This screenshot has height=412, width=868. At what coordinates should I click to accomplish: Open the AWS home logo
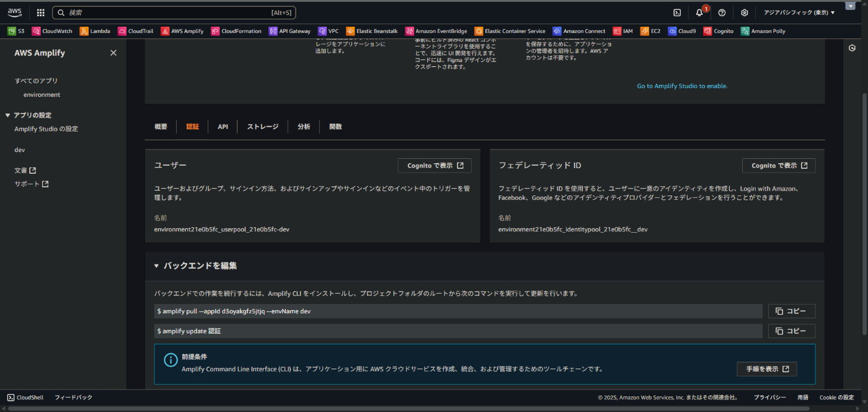coord(15,12)
